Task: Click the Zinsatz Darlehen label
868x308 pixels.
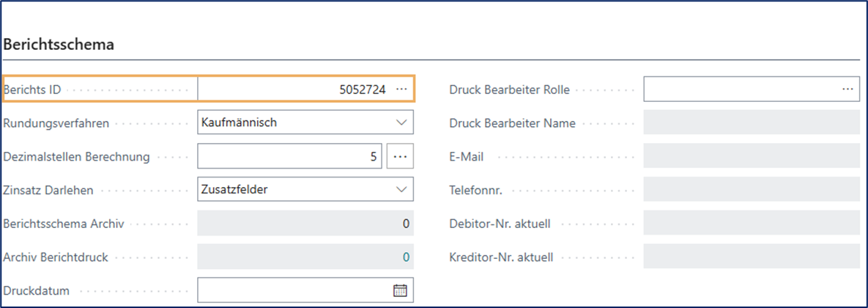Action: (48, 190)
